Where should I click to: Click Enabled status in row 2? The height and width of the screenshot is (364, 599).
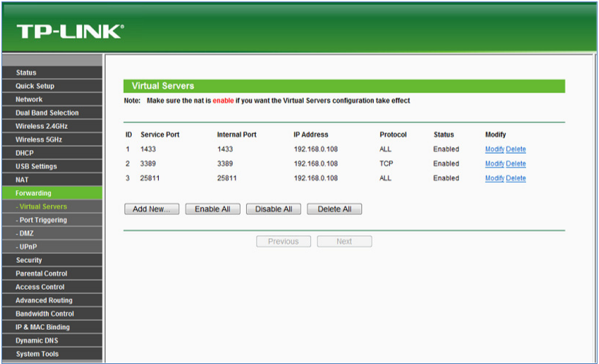446,164
